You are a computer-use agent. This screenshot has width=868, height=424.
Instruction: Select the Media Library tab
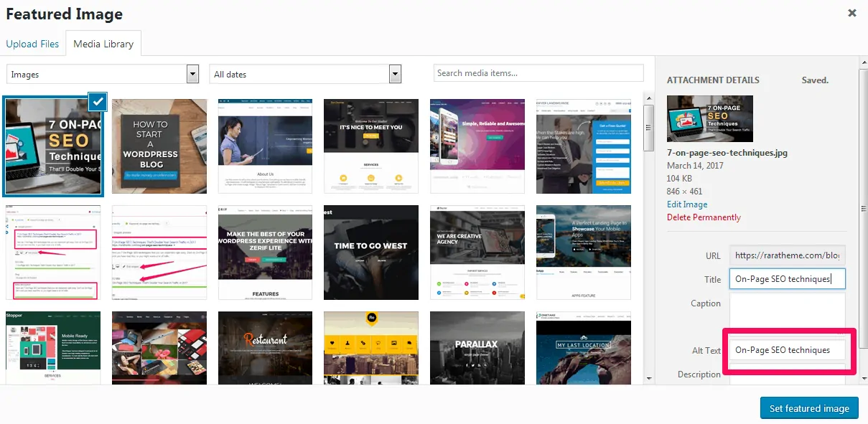[103, 44]
